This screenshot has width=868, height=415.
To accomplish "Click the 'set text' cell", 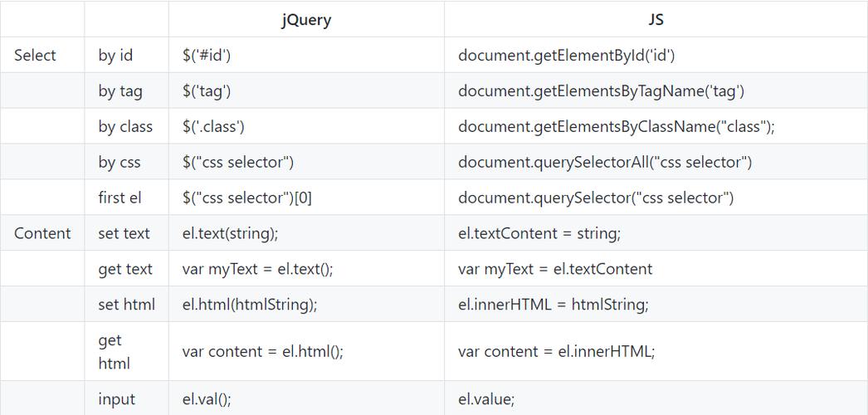I will pyautogui.click(x=127, y=233).
